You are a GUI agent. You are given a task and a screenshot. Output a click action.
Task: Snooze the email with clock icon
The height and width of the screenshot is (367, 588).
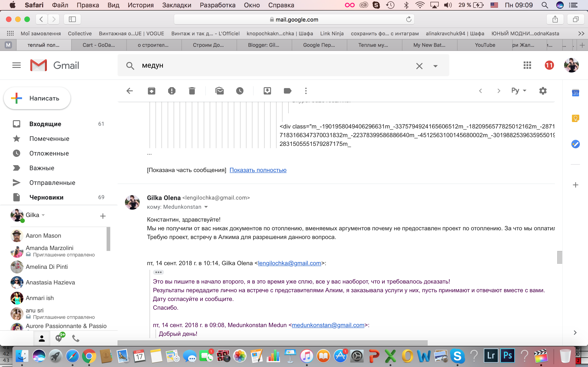(240, 91)
